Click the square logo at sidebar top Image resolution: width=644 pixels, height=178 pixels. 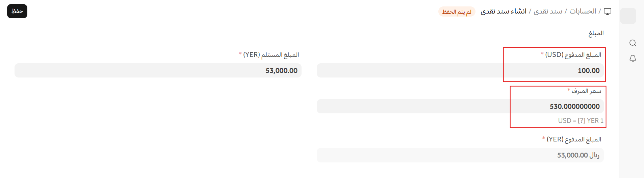coord(628,16)
